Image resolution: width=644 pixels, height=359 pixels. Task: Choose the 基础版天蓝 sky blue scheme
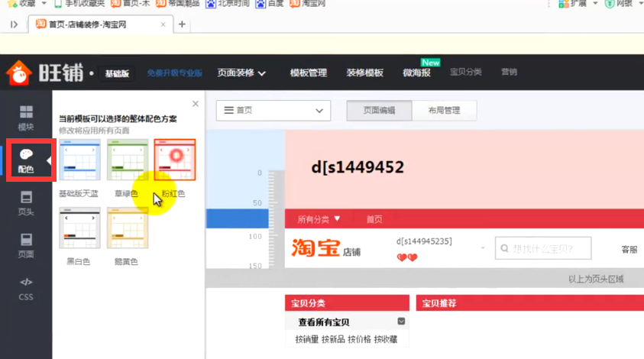tap(79, 160)
